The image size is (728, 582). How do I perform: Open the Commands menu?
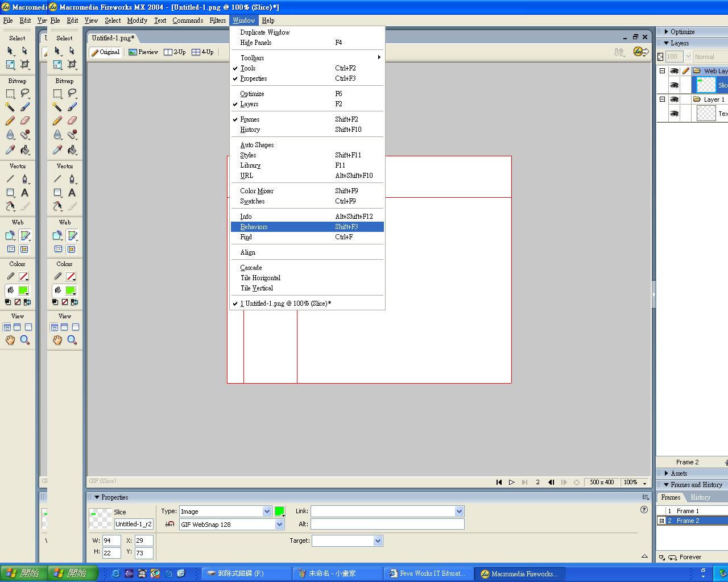click(188, 20)
